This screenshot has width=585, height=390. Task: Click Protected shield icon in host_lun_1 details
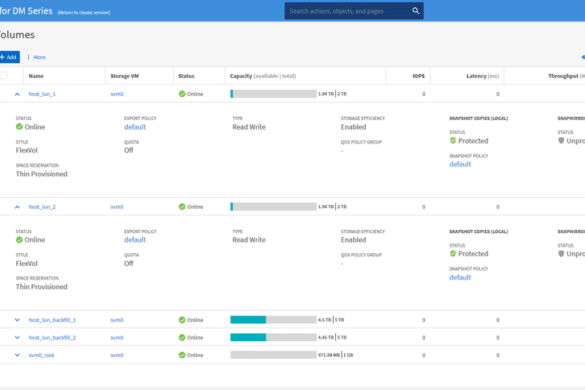tap(453, 140)
